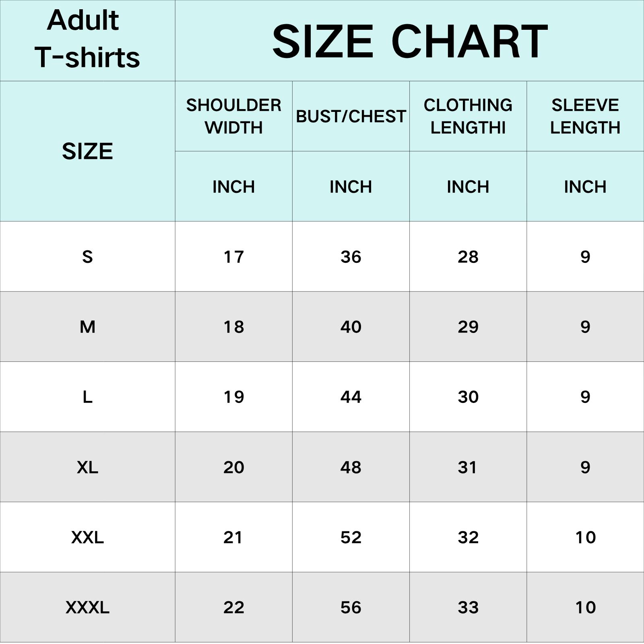
Task: Click the SIZE CHART title
Action: (409, 41)
